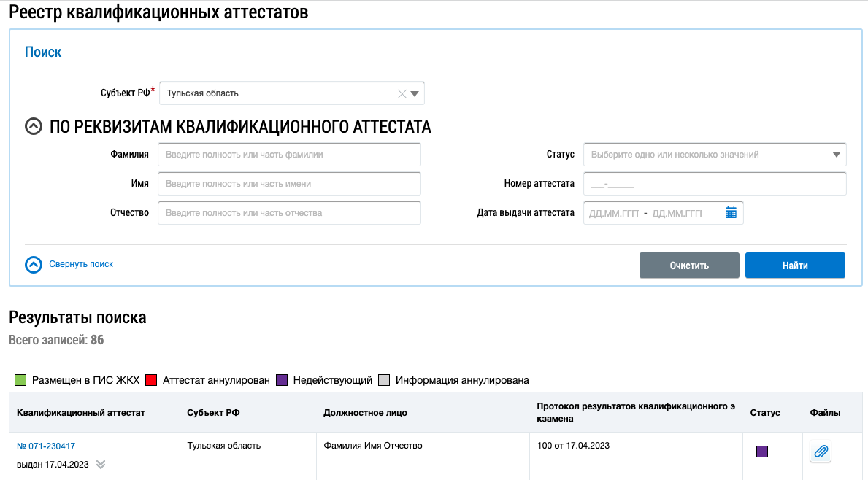Viewport: 868px width, 480px height.
Task: Click the purple status square in the row
Action: (762, 452)
